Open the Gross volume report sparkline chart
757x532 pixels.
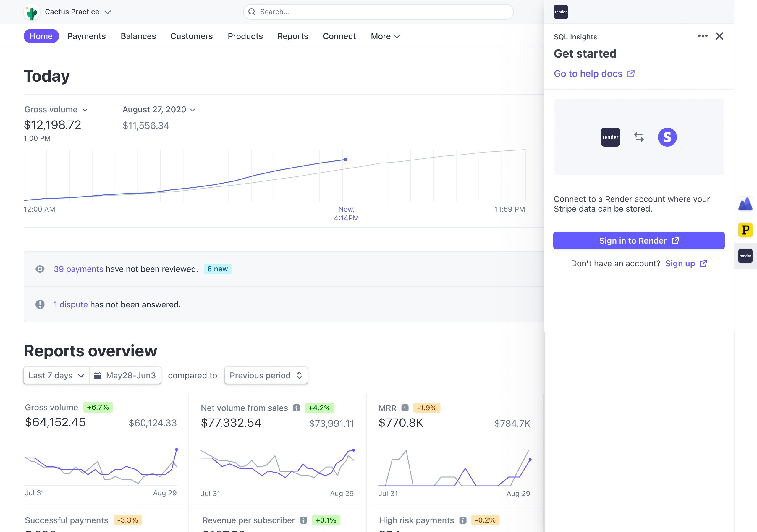[101, 466]
